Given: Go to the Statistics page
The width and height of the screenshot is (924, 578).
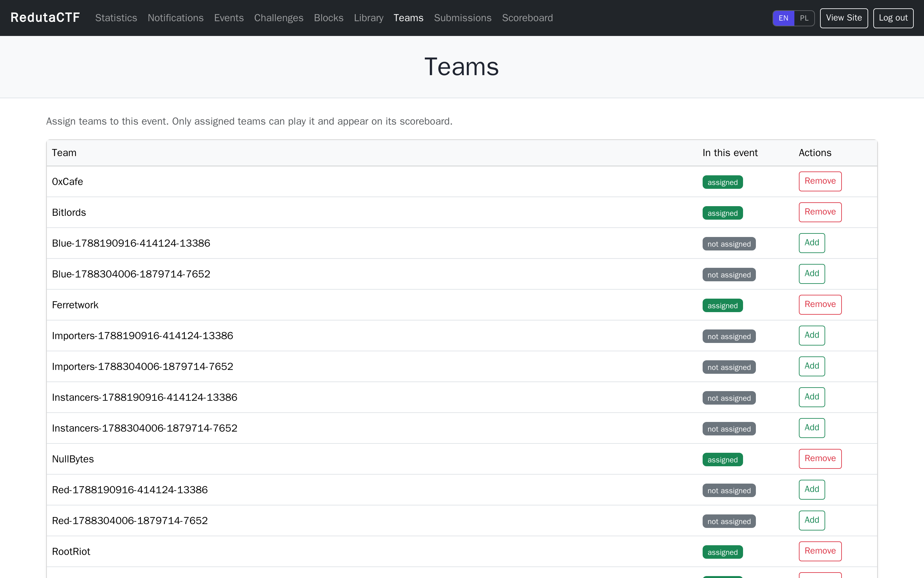Looking at the screenshot, I should click(x=116, y=18).
